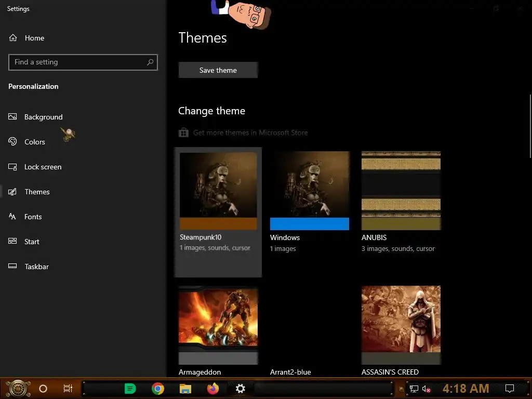The width and height of the screenshot is (532, 399).
Task: Click the Save theme button
Action: 218,70
